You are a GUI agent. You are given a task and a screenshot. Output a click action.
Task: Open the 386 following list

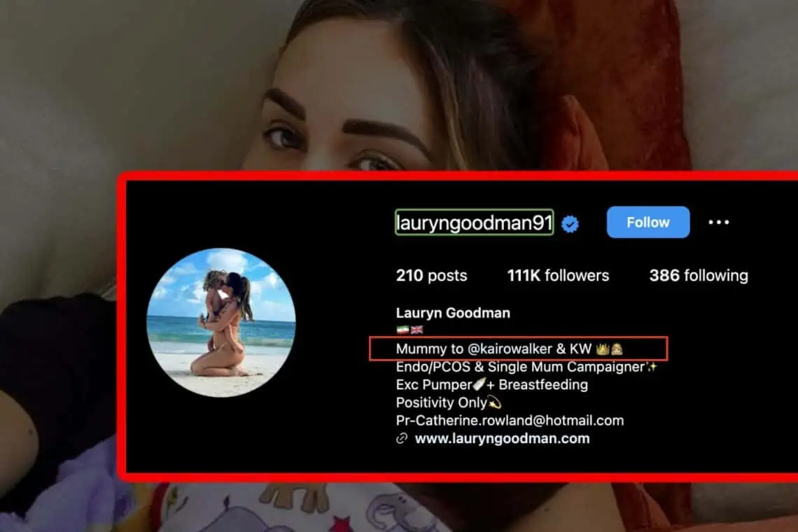click(699, 275)
